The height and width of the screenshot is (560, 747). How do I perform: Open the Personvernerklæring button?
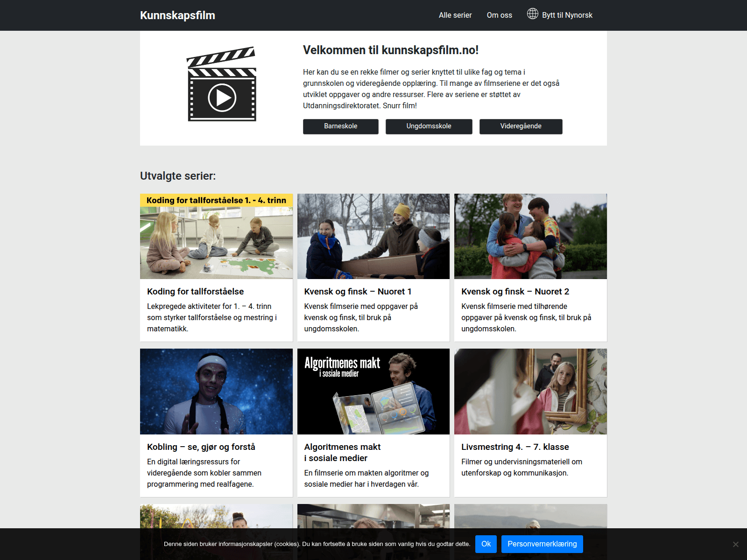pos(542,544)
